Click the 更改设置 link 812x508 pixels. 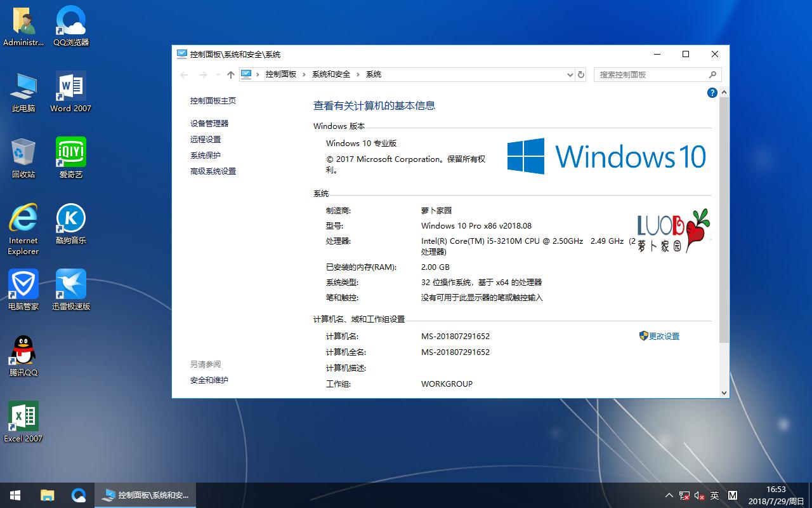(664, 336)
